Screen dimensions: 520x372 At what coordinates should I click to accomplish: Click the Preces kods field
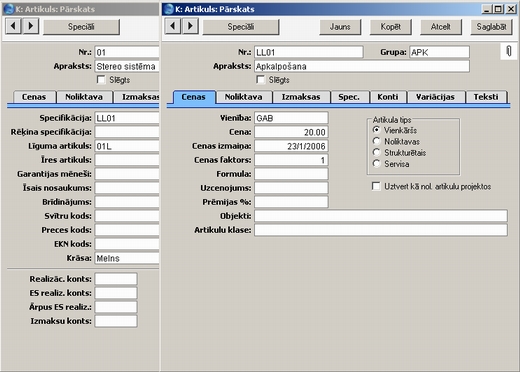127,230
